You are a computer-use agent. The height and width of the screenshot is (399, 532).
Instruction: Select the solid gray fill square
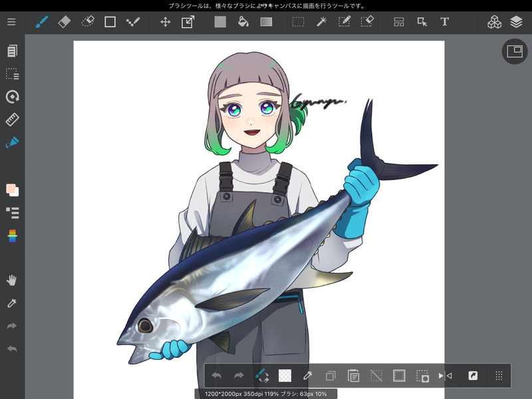[220, 22]
